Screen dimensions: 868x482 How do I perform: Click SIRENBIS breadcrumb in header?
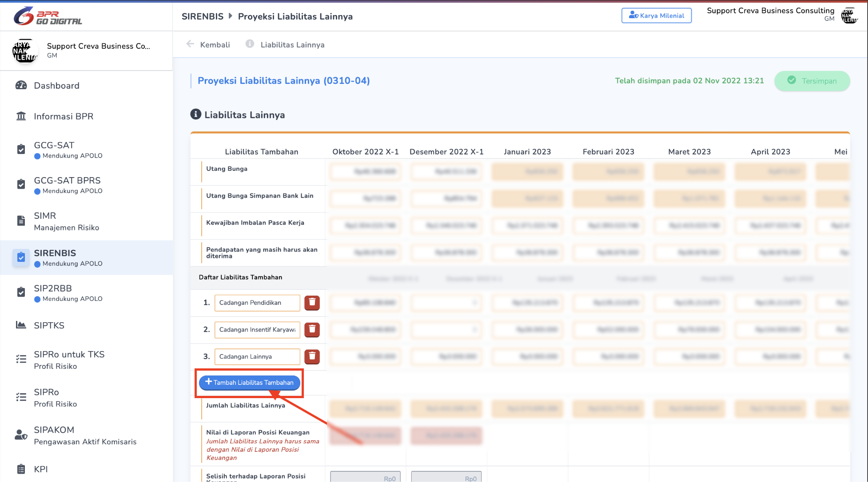(x=203, y=16)
